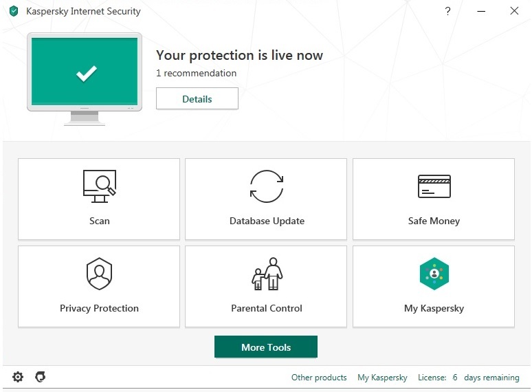Click the Details button
Image resolution: width=532 pixels, height=392 pixels.
[x=197, y=98]
